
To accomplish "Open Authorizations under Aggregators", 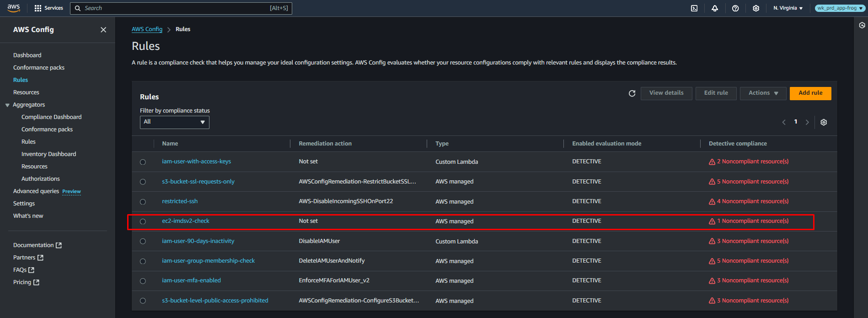I will coord(41,178).
